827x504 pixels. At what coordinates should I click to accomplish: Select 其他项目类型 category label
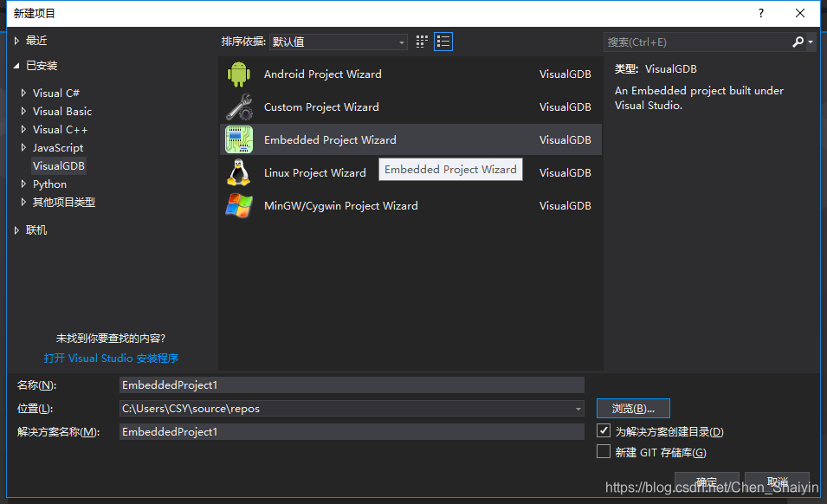click(x=64, y=202)
